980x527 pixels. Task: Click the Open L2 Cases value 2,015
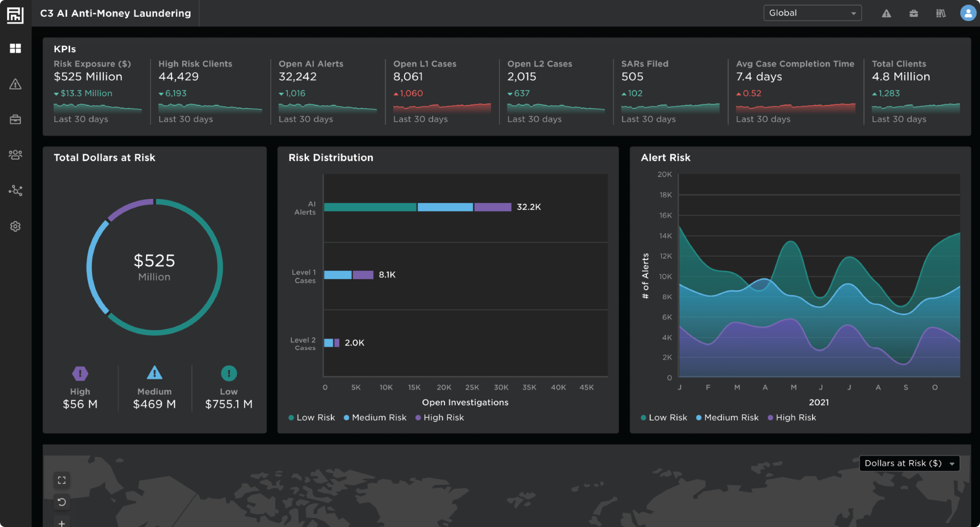522,77
